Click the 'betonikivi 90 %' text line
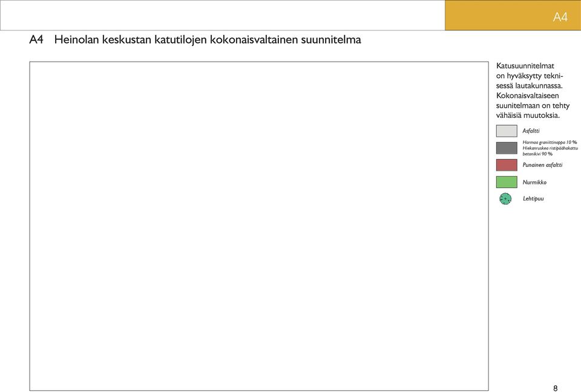Viewport: 581px width, 392px height. click(537, 154)
